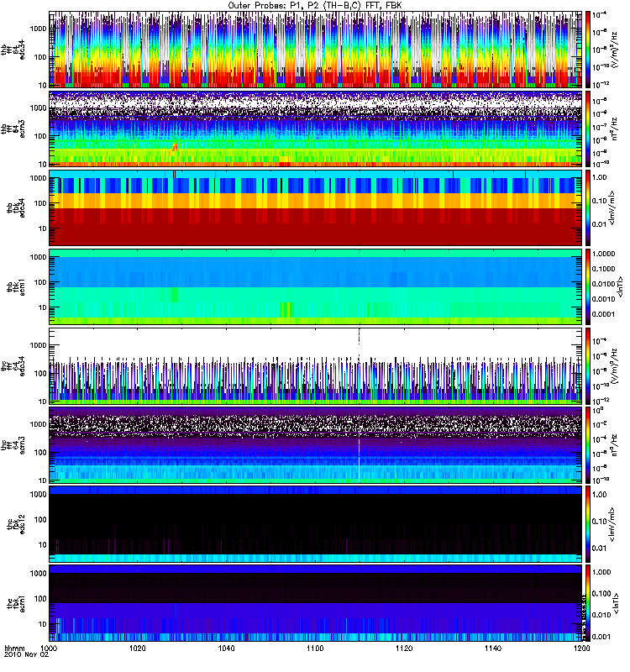This screenshot has height=672, width=630.
Task: Click the thc fff scm3 color bar
Action: point(588,445)
